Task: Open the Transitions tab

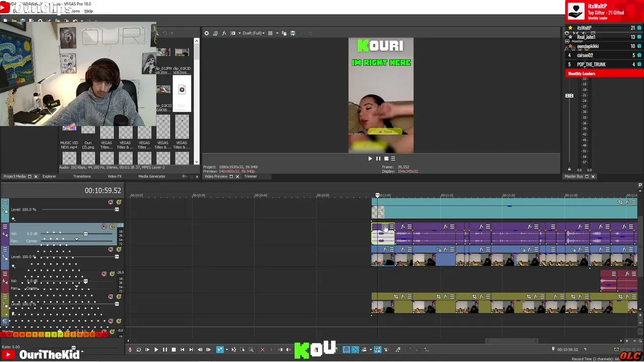Action: point(82,176)
